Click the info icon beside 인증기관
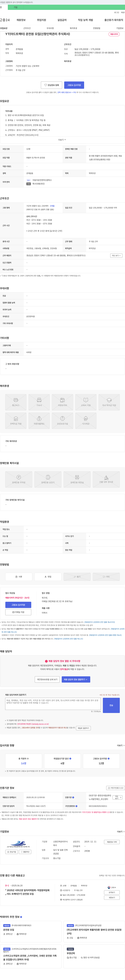The image size is (125, 980). click(73, 797)
